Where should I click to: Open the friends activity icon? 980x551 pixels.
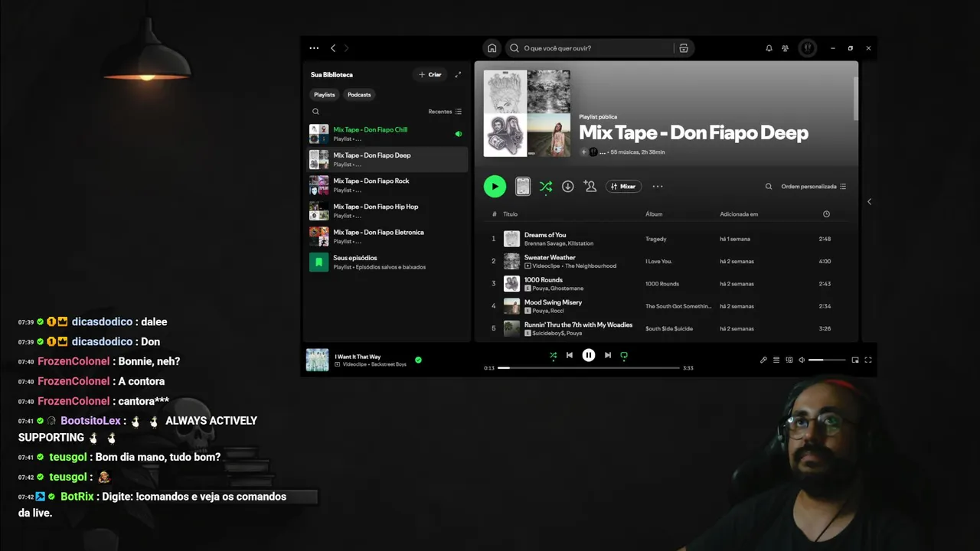click(x=786, y=48)
